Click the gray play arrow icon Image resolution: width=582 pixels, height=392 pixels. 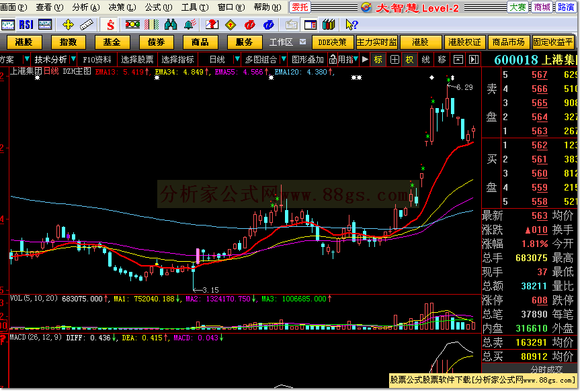click(365, 59)
